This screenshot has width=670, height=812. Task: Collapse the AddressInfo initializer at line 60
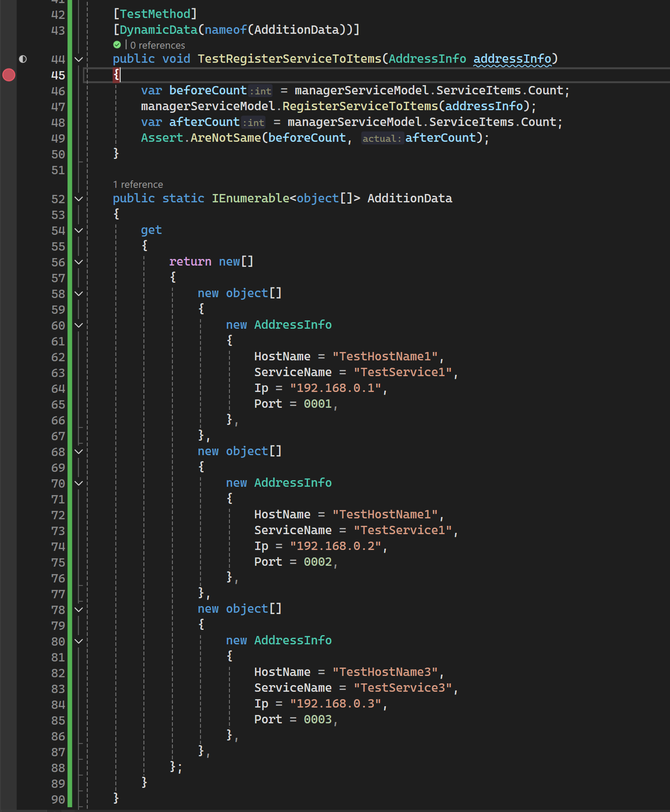[79, 325]
